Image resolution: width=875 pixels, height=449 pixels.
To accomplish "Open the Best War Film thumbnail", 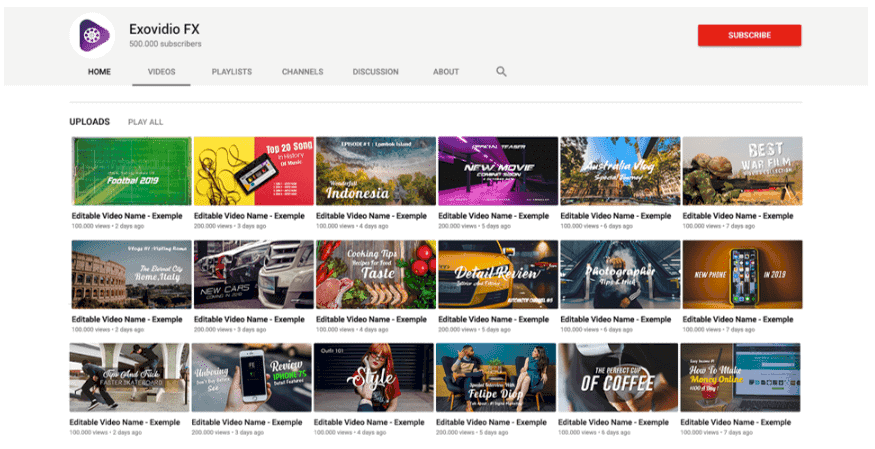I will coord(741,171).
